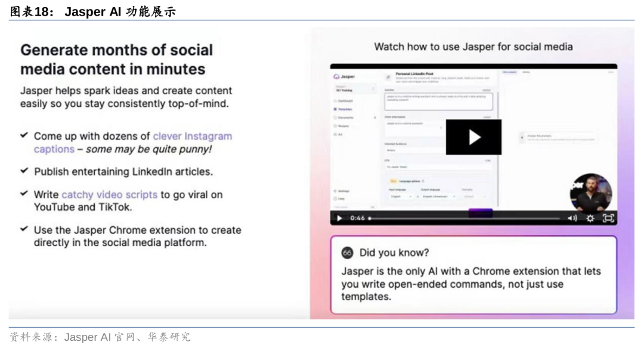Click the checkmark beside 'Use the Jasper Chrome extension'
Image resolution: width=644 pixels, height=348 pixels.
pyautogui.click(x=24, y=229)
